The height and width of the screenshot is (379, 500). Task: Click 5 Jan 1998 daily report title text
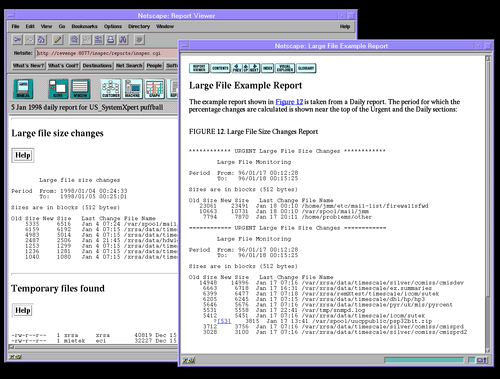pos(87,107)
